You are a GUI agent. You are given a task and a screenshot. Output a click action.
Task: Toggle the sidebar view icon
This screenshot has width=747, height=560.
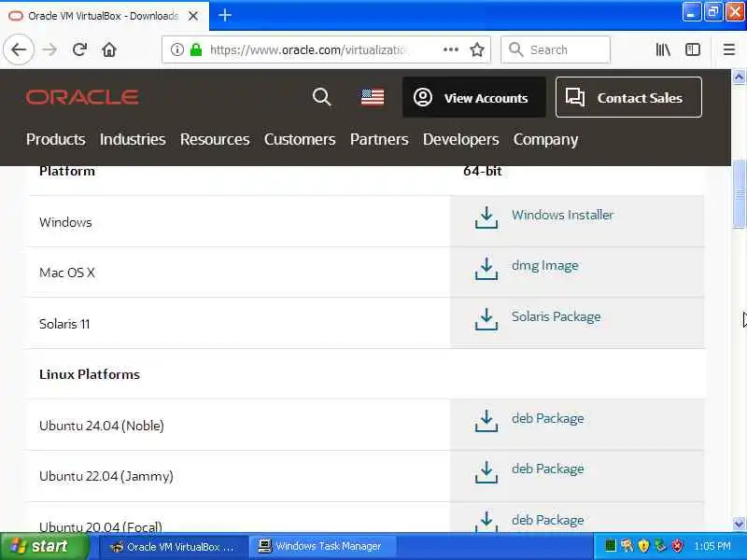point(693,49)
